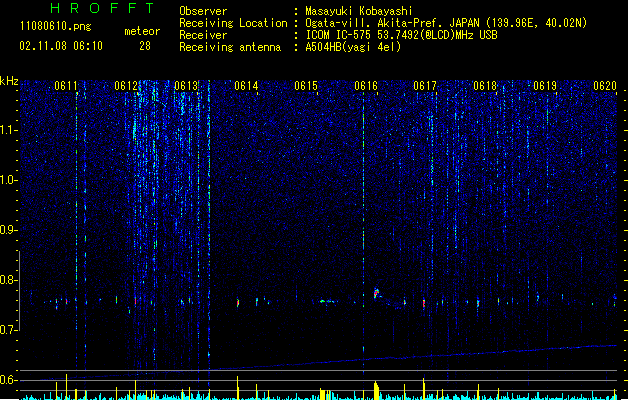Click the 0618 time marker
629x400 pixels.
(x=485, y=86)
